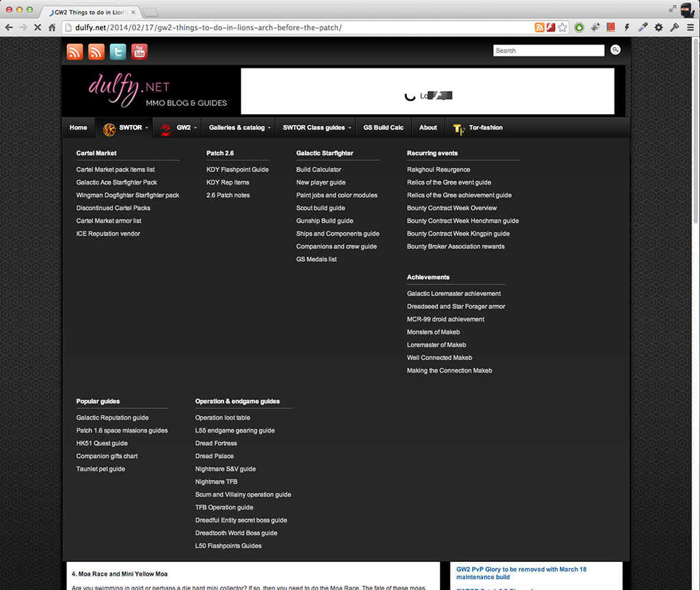The height and width of the screenshot is (590, 700).
Task: Open the gear extension icon in toolbar
Action: (x=658, y=28)
